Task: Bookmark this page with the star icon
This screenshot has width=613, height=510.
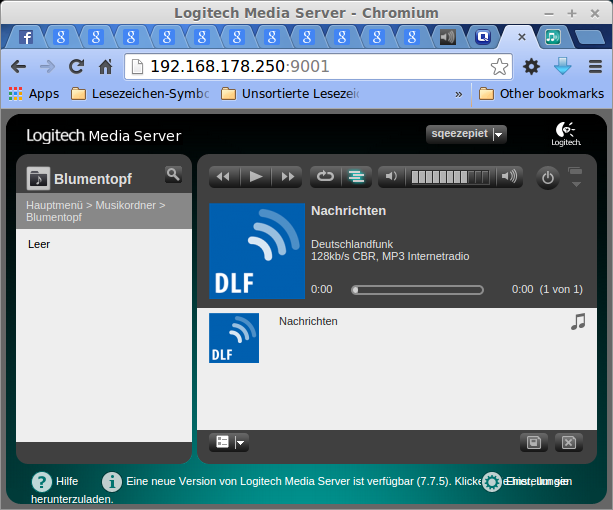Action: point(499,67)
